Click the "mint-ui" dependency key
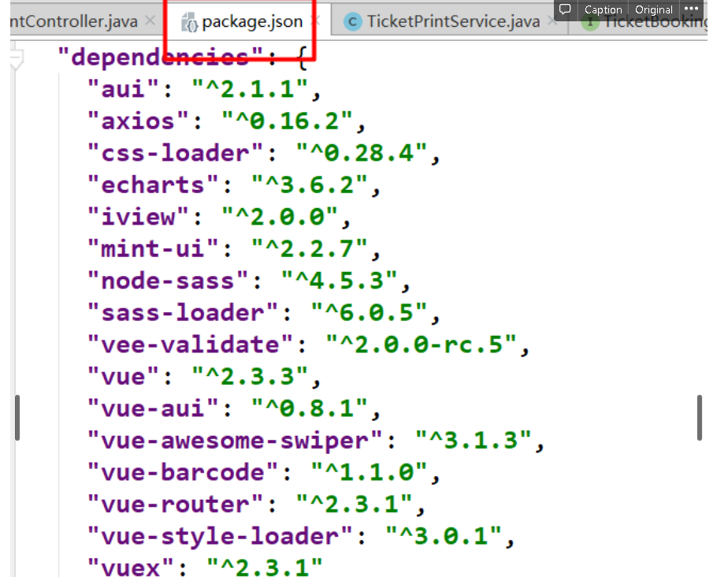 153,248
